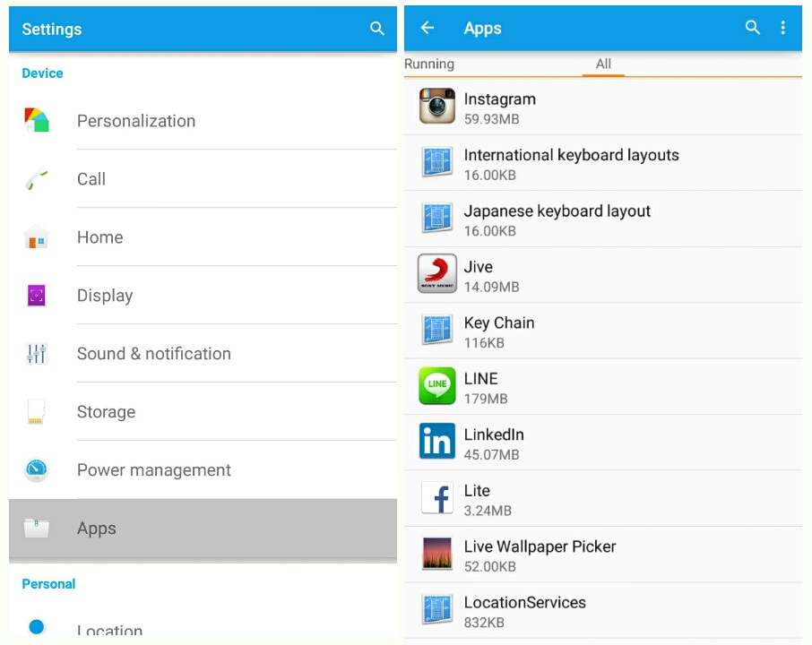Tap the blue Location icon
The width and height of the screenshot is (812, 645).
36,627
